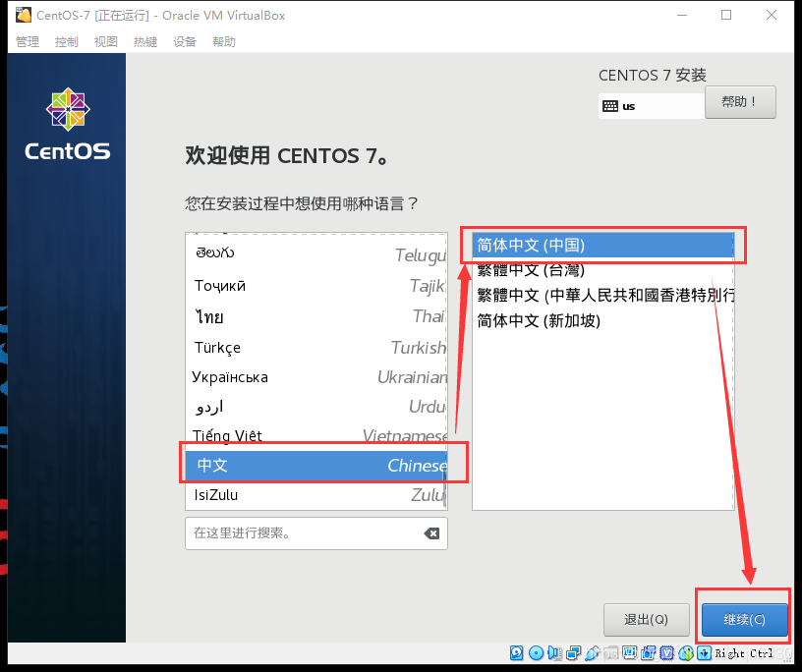
Task: Click the 'us' keyboard layout icon
Action: pyautogui.click(x=610, y=106)
